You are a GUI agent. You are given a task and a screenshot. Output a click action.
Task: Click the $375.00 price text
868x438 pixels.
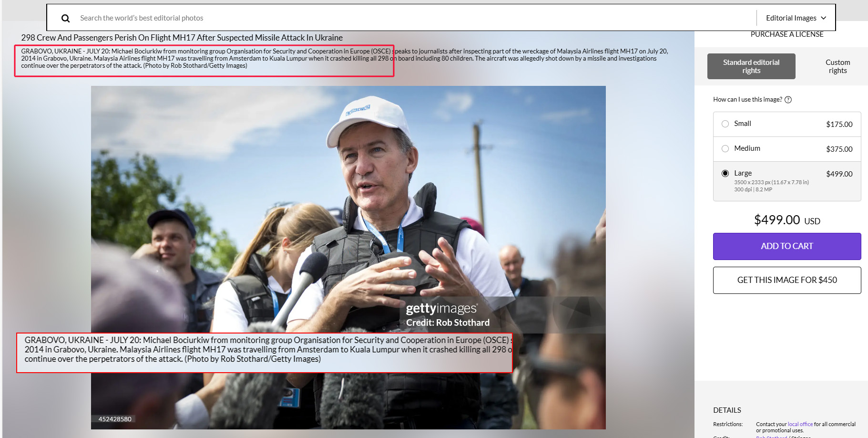pyautogui.click(x=839, y=149)
